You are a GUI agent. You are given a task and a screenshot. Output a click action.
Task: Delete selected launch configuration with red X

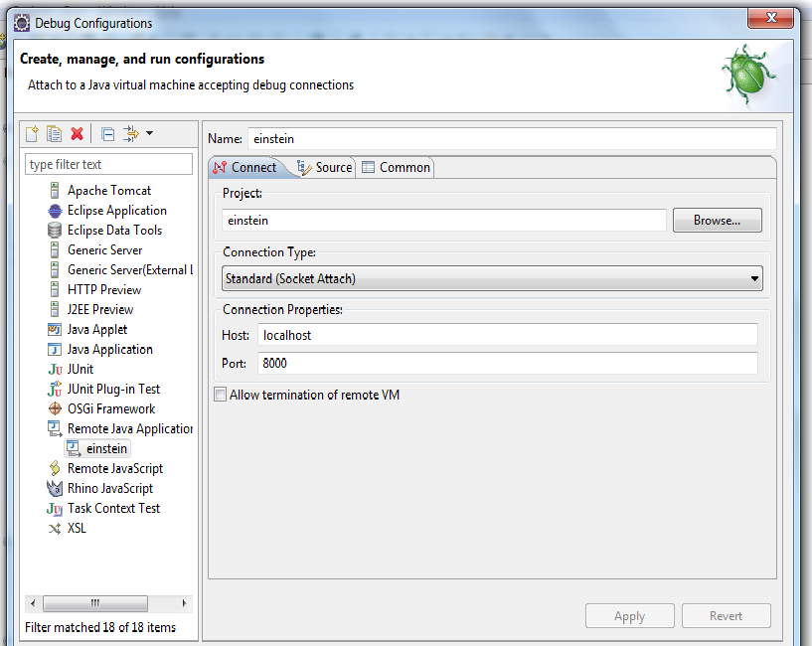pyautogui.click(x=78, y=133)
